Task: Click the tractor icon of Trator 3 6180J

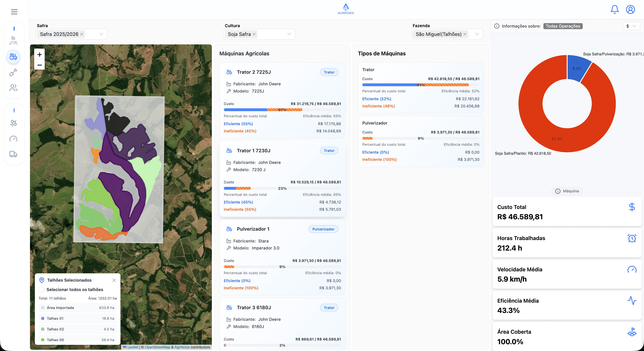Action: pyautogui.click(x=229, y=307)
